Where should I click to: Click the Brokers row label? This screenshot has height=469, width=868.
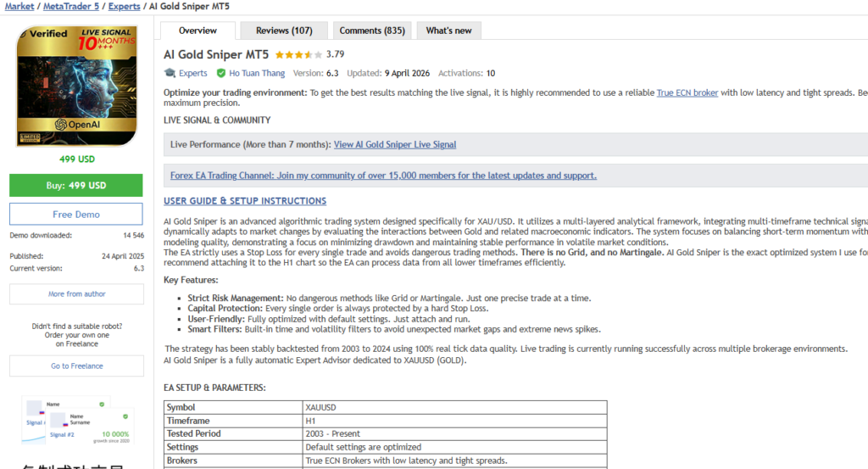coord(182,461)
